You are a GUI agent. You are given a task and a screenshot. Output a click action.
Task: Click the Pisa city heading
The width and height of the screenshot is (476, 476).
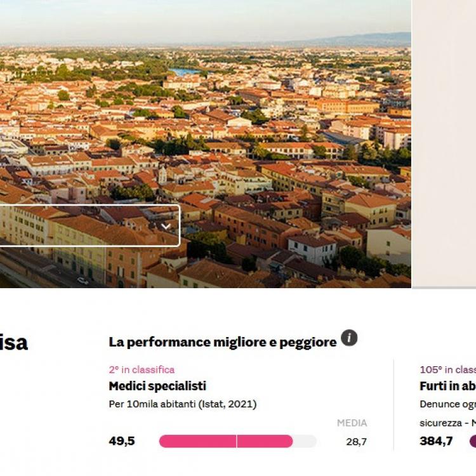click(14, 343)
